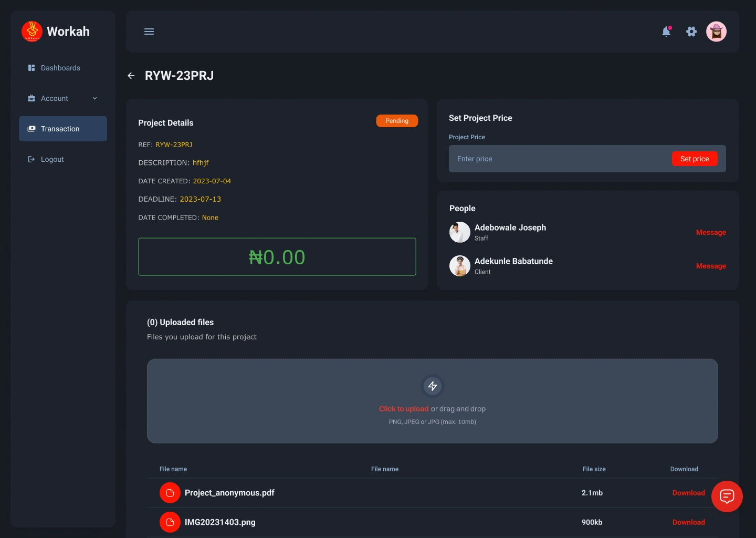Click the Workah logo
Image resolution: width=756 pixels, height=538 pixels.
56,32
